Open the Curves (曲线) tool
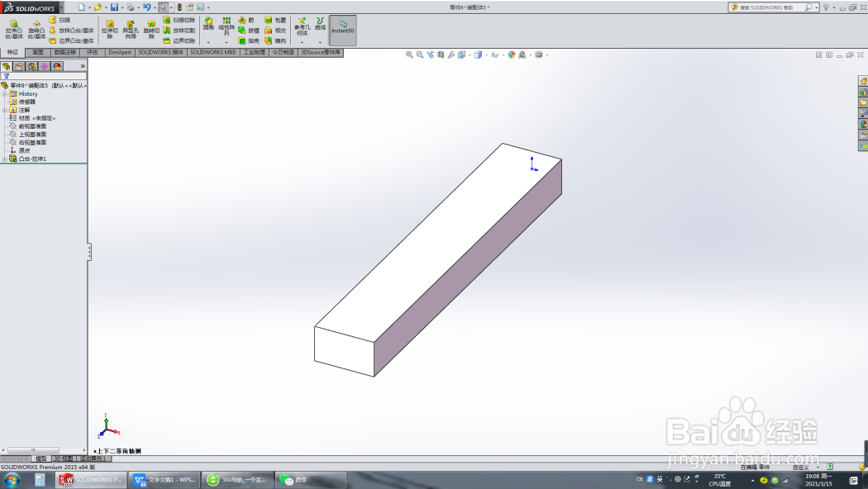868x489 pixels. click(x=320, y=24)
